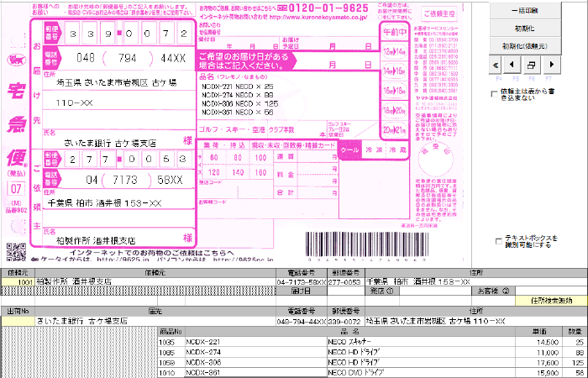
Task: Click the 発店 ① input cell
Action: (435, 291)
